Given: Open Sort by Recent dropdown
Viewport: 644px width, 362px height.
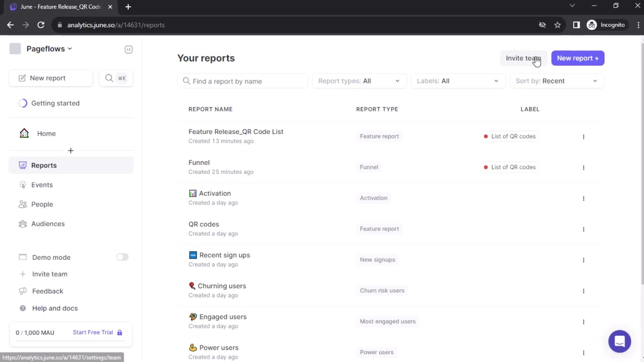Looking at the screenshot, I should pyautogui.click(x=557, y=81).
